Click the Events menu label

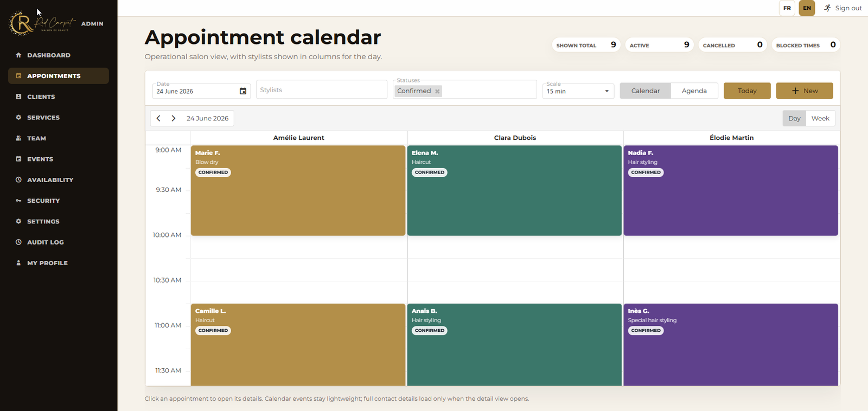coord(40,159)
